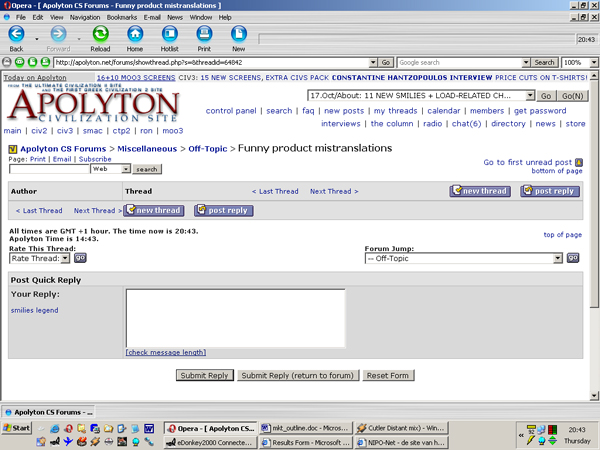Follow the 'smilies legend' link
The height and width of the screenshot is (450, 600).
click(34, 311)
